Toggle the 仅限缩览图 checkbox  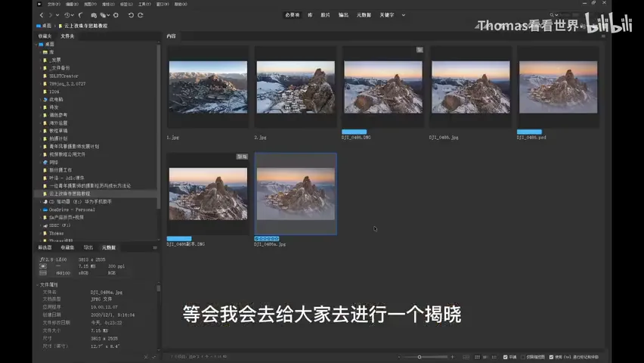pos(523,357)
